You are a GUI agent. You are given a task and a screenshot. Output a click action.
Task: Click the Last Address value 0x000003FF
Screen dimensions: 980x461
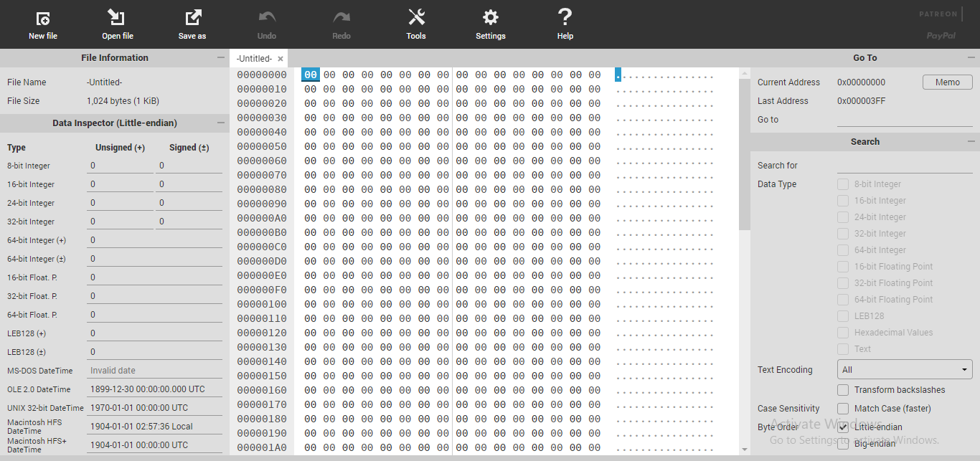tap(861, 101)
